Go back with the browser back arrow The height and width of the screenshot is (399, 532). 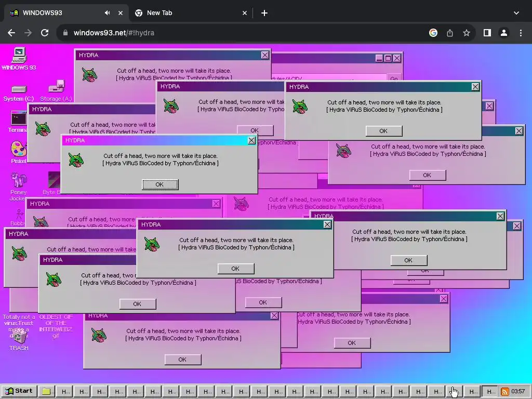click(11, 33)
